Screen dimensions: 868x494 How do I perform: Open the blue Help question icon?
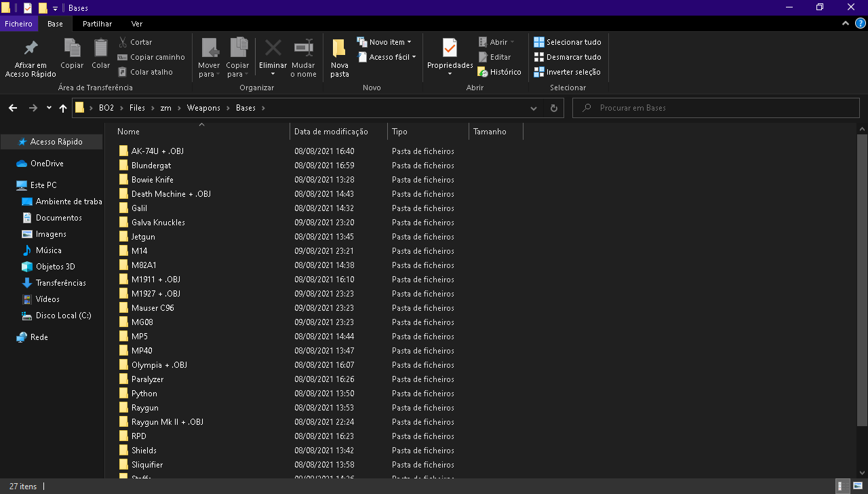point(860,23)
